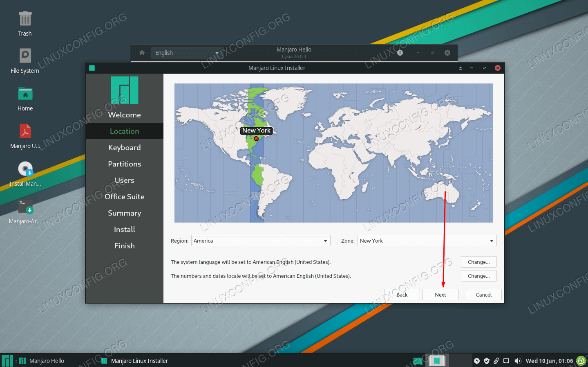This screenshot has width=588, height=367.
Task: Click the numbers and dates locale text
Action: point(261,276)
